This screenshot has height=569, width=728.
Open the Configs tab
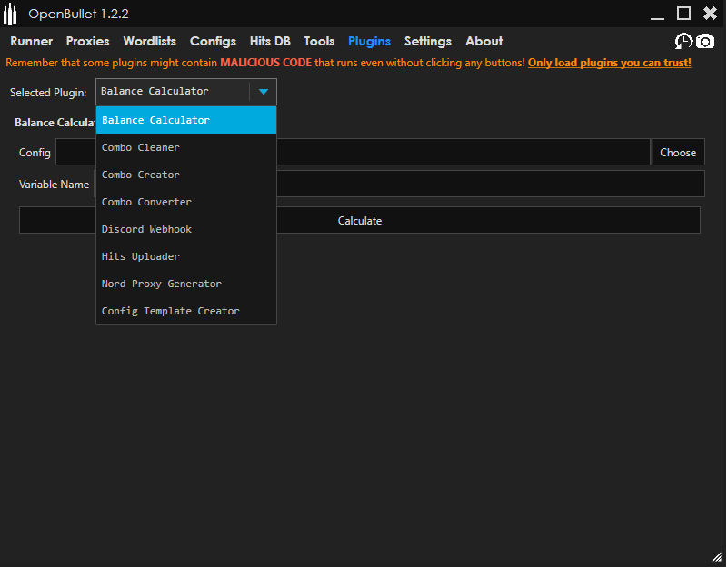213,41
